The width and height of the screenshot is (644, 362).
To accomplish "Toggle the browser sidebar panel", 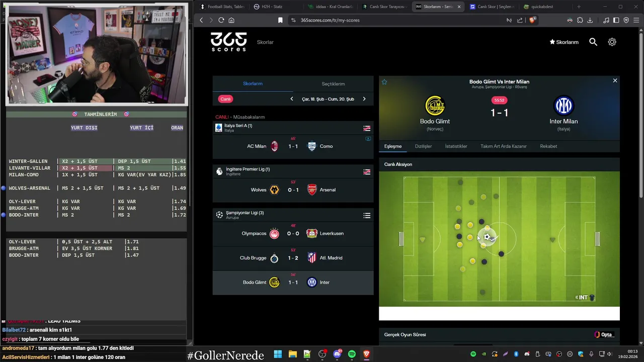I will (x=616, y=20).
